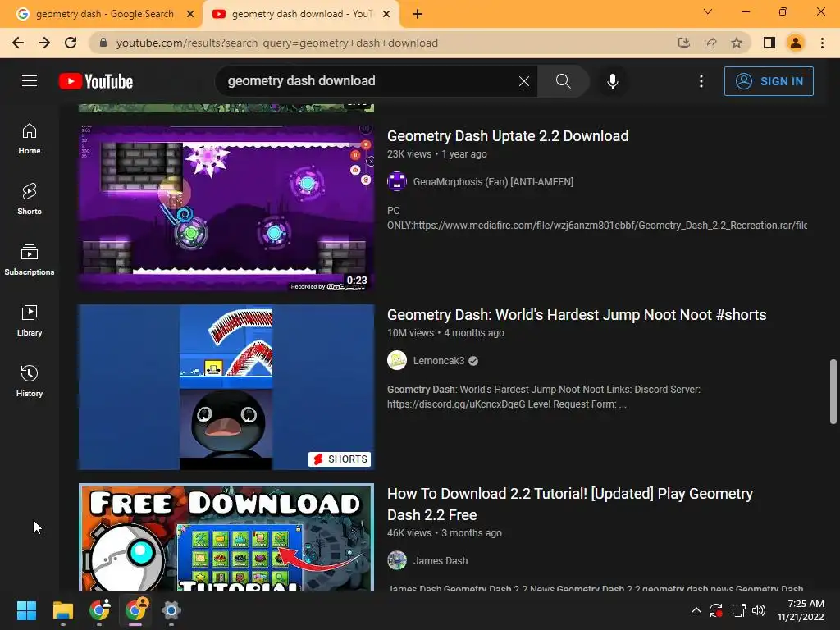Image resolution: width=840 pixels, height=630 pixels.
Task: Open the tab search dropdown chevron
Action: point(708,11)
